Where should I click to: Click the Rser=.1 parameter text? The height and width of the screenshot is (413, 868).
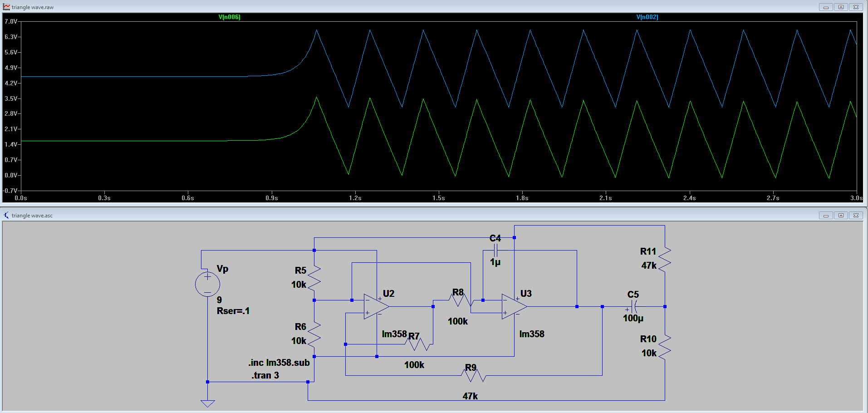point(233,311)
